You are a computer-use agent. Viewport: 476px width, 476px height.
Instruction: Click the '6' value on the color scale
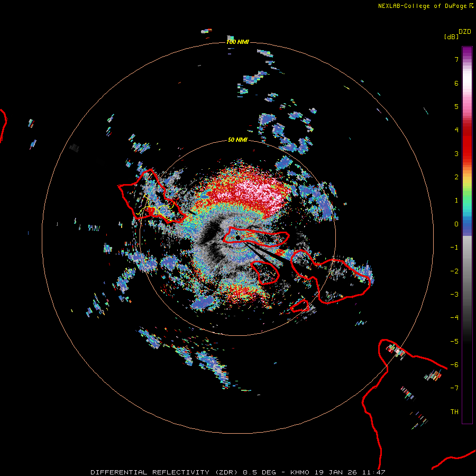point(456,83)
